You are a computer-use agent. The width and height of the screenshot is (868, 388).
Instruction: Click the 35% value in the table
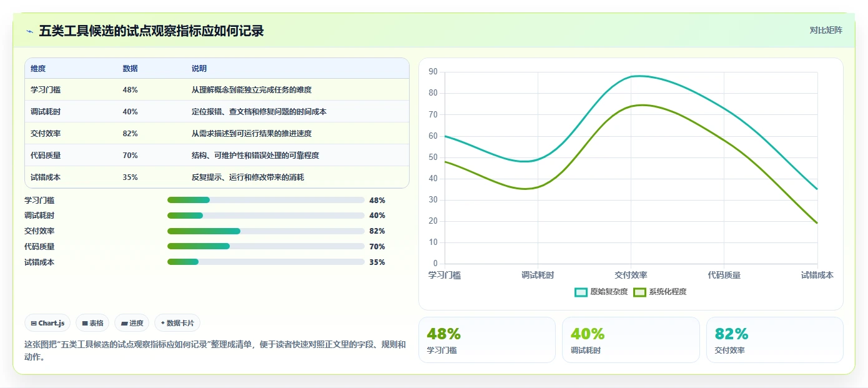click(x=130, y=177)
